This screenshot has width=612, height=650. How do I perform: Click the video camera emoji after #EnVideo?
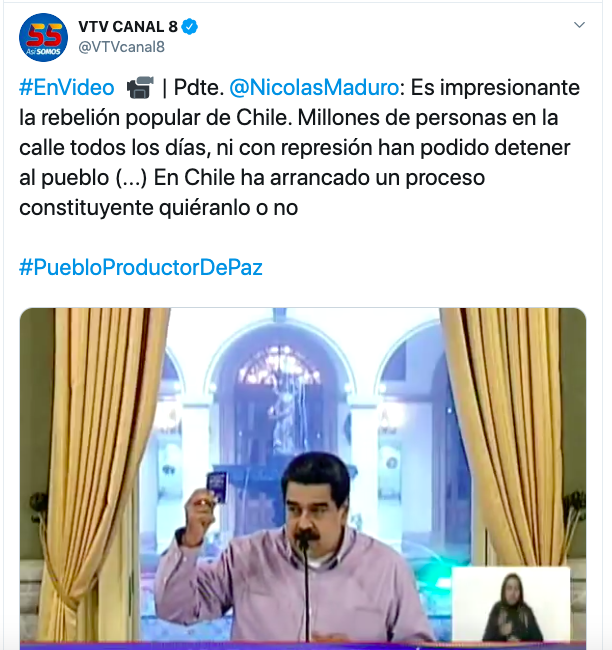coord(140,87)
